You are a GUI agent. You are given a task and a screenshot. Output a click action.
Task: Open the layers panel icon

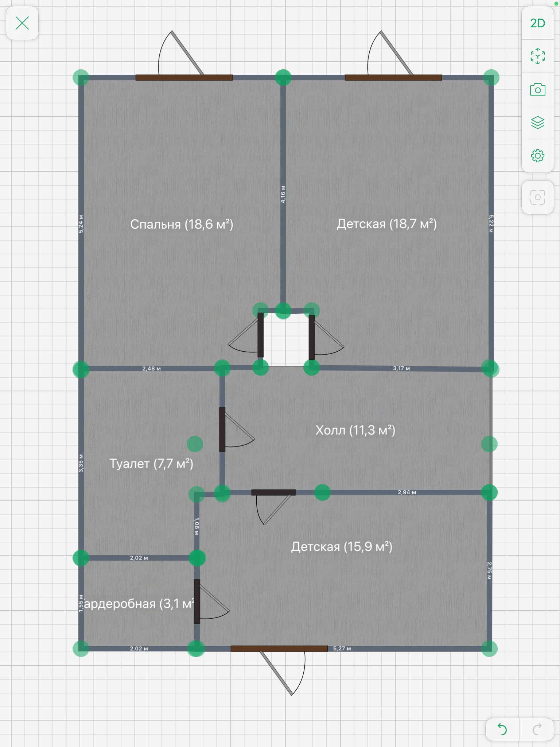537,123
